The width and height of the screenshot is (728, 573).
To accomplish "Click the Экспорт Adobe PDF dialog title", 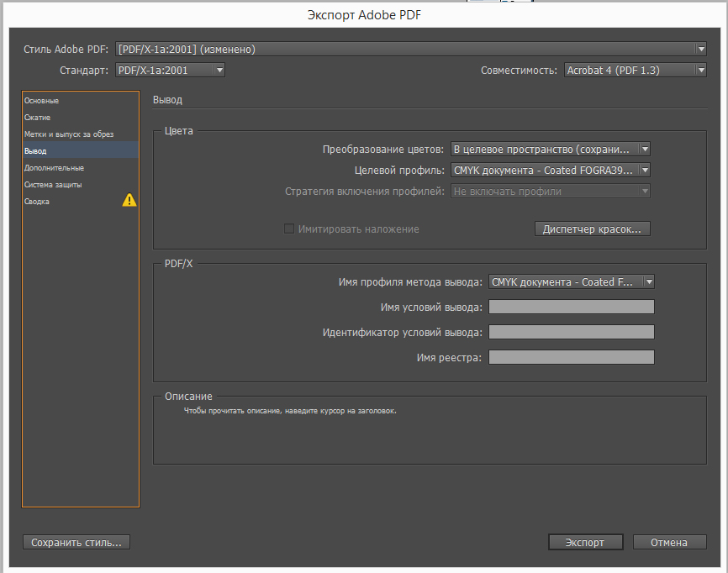I will [x=364, y=15].
